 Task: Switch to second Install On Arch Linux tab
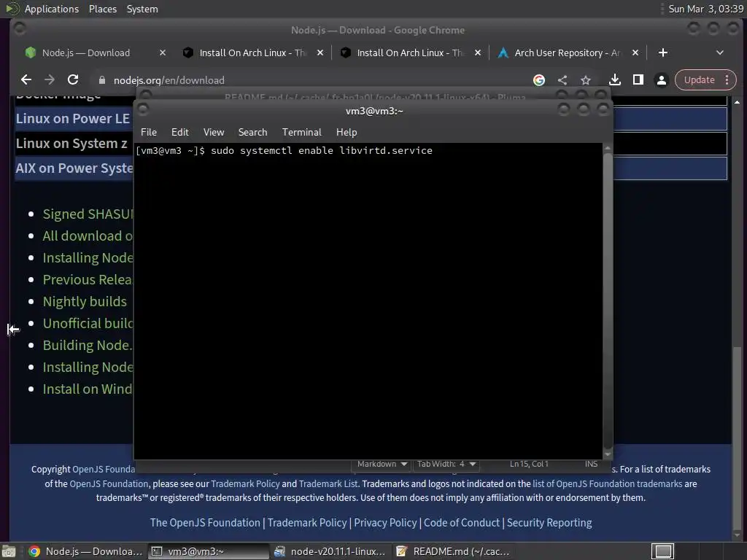pos(410,52)
